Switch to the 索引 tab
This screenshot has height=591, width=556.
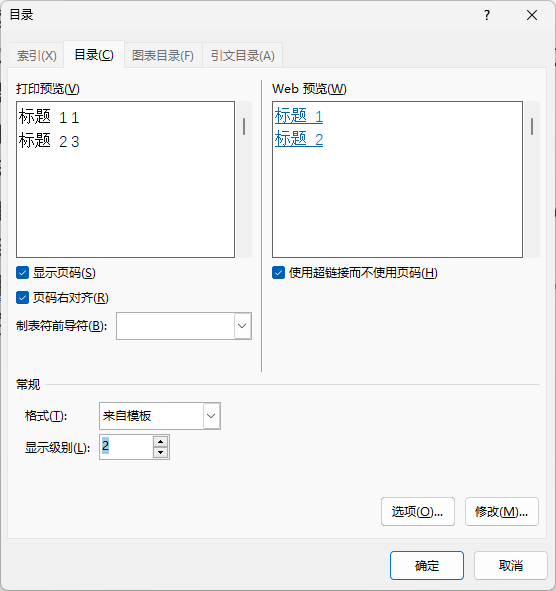37,55
